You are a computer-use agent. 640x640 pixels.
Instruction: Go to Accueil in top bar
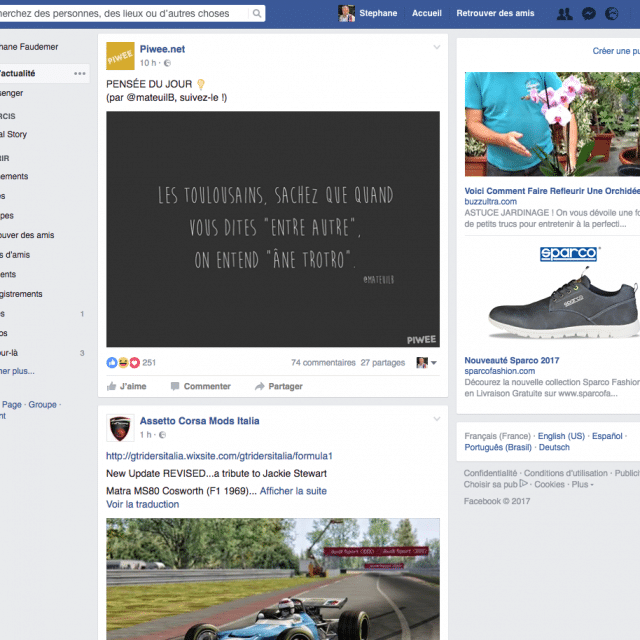point(427,14)
